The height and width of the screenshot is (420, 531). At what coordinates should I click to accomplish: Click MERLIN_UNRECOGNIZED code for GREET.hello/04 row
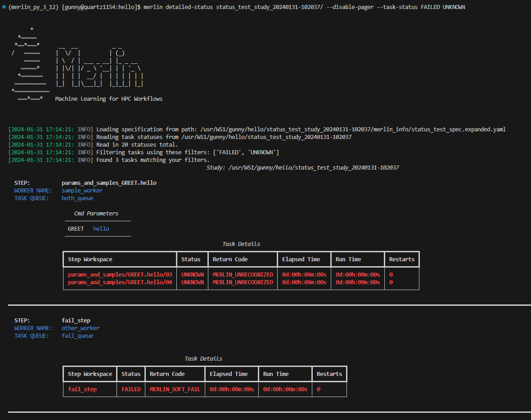pos(243,282)
